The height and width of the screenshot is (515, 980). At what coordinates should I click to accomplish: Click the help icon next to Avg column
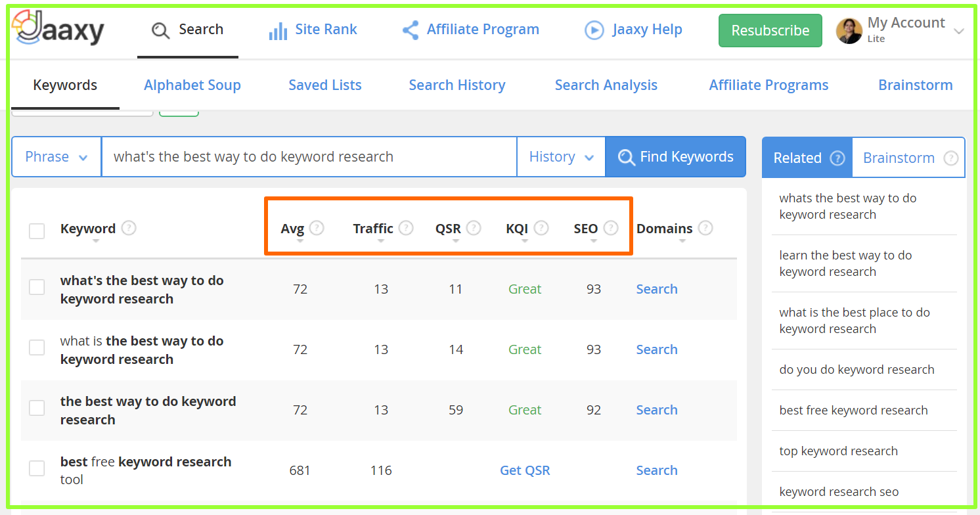pos(317,228)
